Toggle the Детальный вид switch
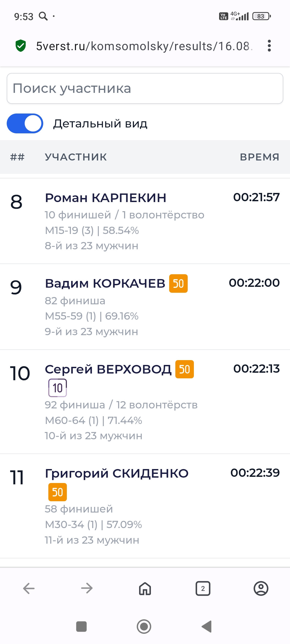The height and width of the screenshot is (644, 290). tap(25, 123)
